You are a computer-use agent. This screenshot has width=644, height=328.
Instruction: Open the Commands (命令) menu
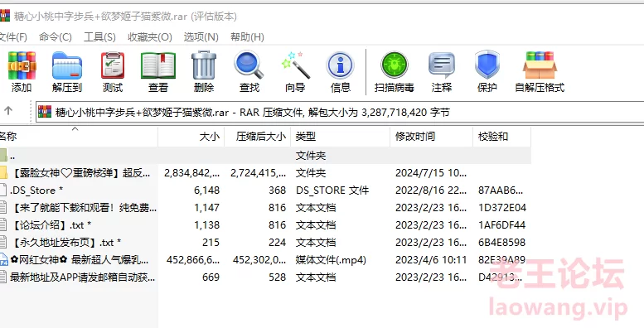(x=56, y=37)
